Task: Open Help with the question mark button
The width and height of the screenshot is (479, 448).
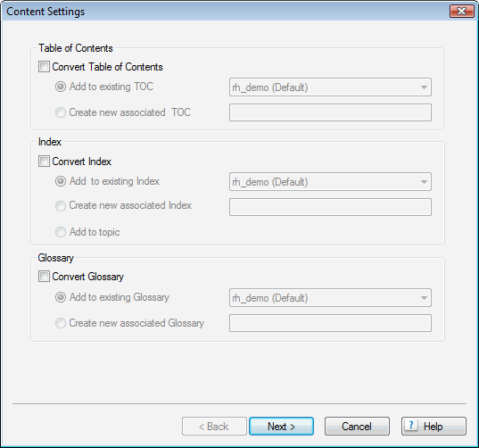Action: pos(434,427)
